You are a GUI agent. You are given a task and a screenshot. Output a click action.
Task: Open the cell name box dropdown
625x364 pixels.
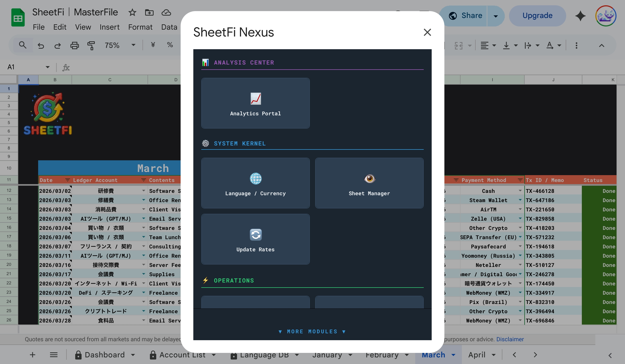(48, 67)
